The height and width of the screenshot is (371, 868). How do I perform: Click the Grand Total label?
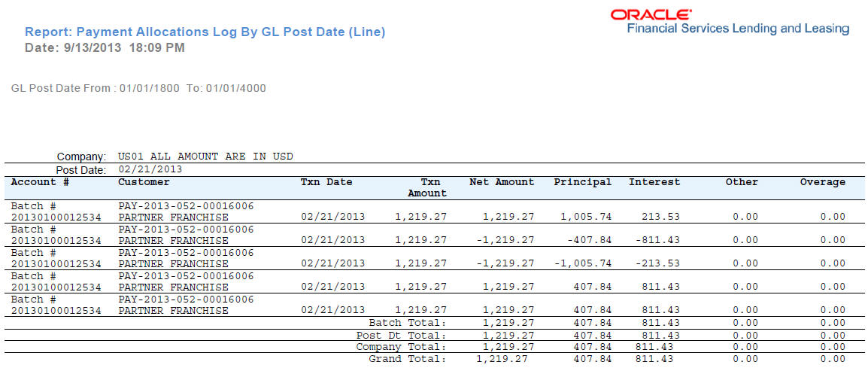[408, 359]
